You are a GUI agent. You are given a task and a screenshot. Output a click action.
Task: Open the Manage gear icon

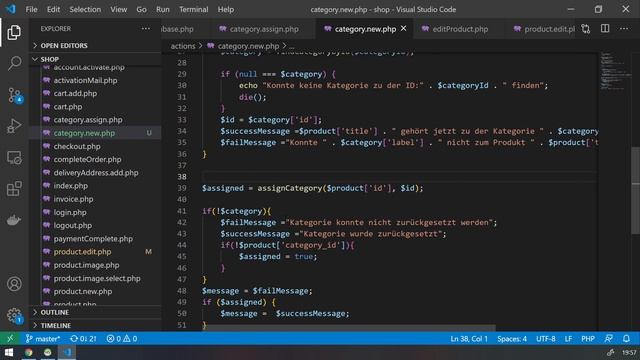pos(14,315)
